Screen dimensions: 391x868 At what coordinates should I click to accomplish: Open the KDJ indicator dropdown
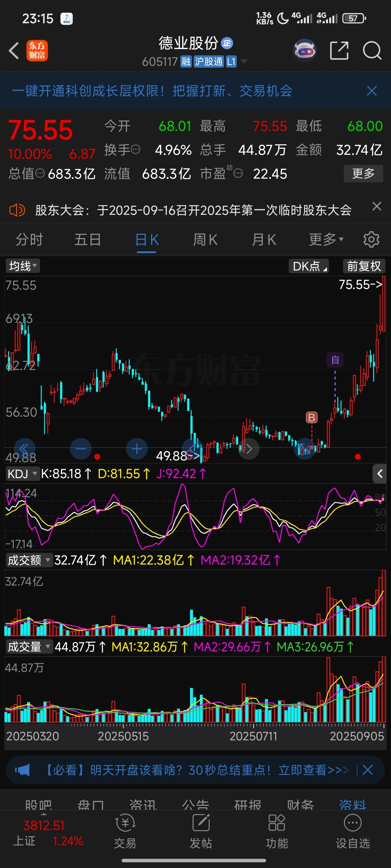click(x=22, y=474)
